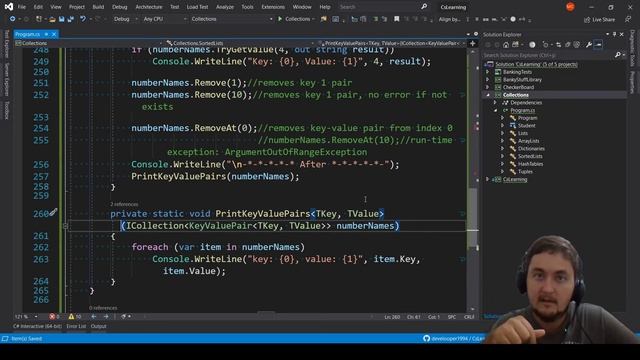The height and width of the screenshot is (360, 640).
Task: Select the SortedLists class node
Action: click(x=530, y=156)
